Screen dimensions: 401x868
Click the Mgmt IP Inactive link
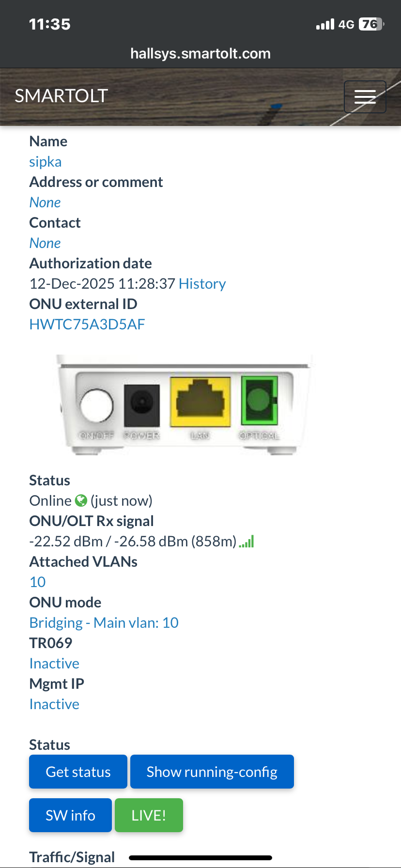pos(54,704)
